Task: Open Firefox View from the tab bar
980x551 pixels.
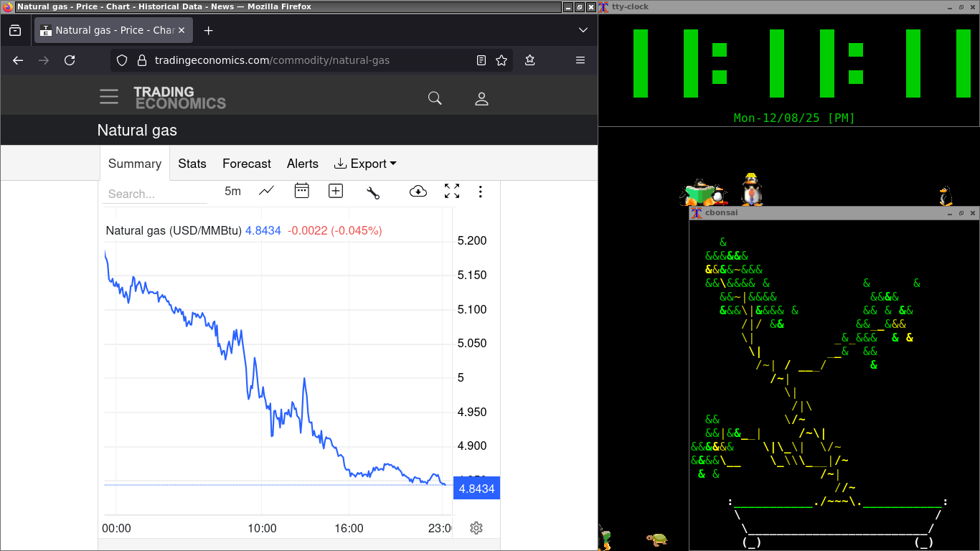Action: pos(15,31)
